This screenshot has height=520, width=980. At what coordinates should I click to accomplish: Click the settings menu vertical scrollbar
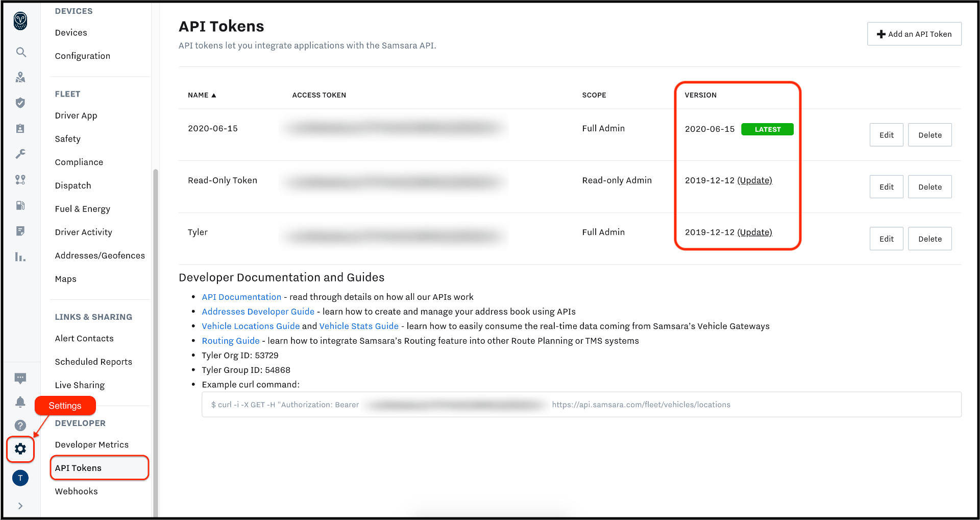156,342
